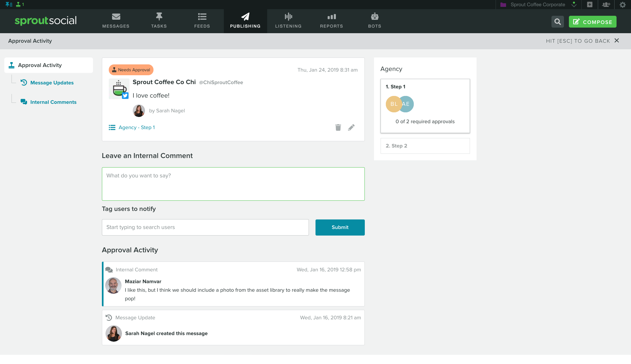Click '0 of 2 required approvals' text
The image size is (631, 364).
pos(425,122)
